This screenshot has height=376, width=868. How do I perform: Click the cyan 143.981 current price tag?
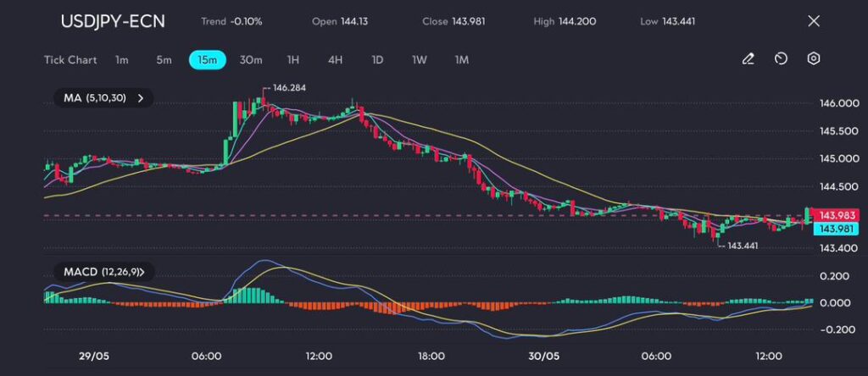pos(837,229)
